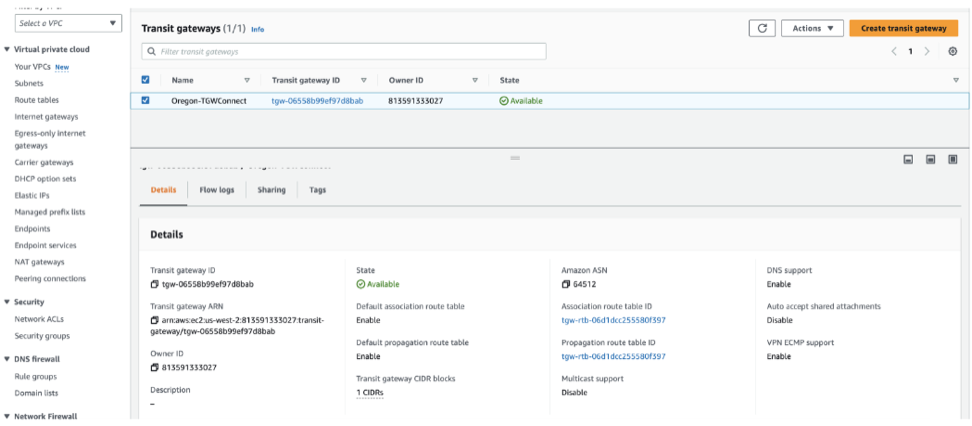Maximize the details split panel

[x=953, y=159]
